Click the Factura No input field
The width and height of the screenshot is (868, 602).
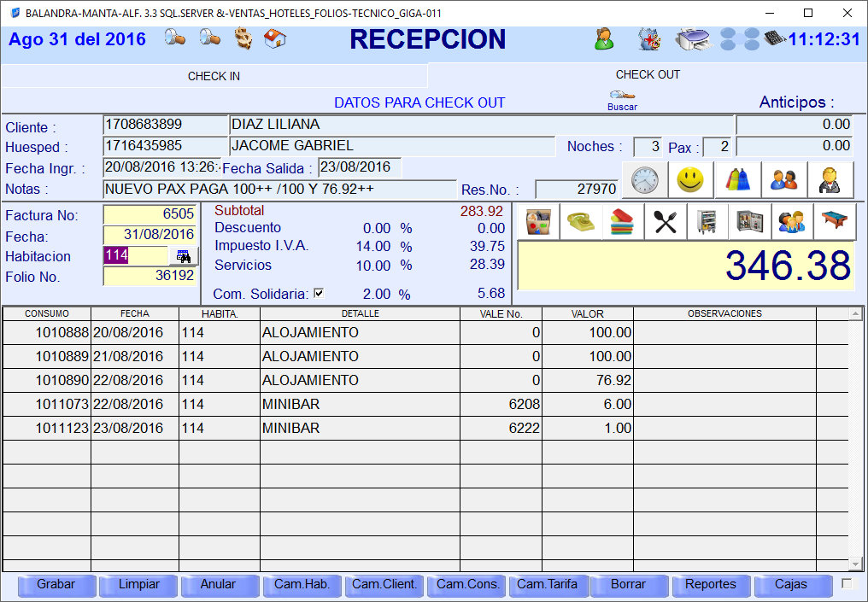[x=150, y=214]
